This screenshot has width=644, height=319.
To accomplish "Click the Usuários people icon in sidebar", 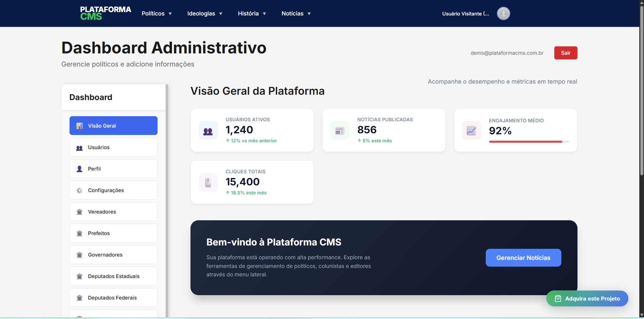I will pyautogui.click(x=79, y=148).
